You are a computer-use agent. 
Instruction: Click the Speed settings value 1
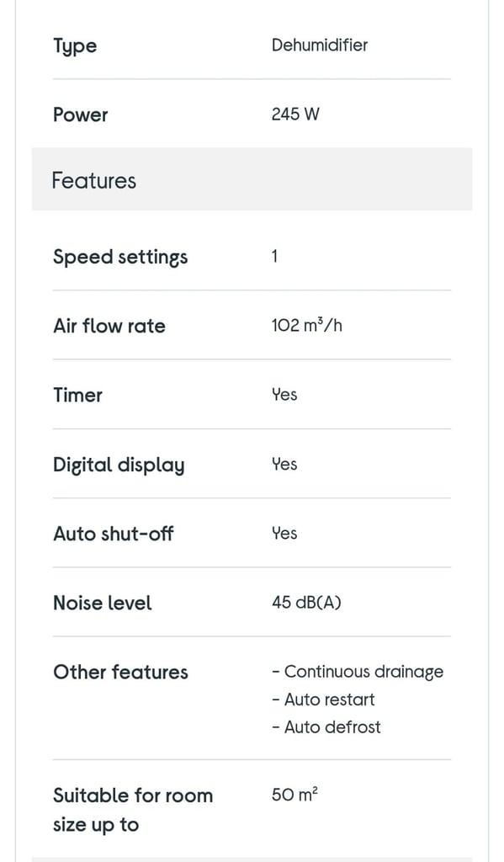click(274, 256)
